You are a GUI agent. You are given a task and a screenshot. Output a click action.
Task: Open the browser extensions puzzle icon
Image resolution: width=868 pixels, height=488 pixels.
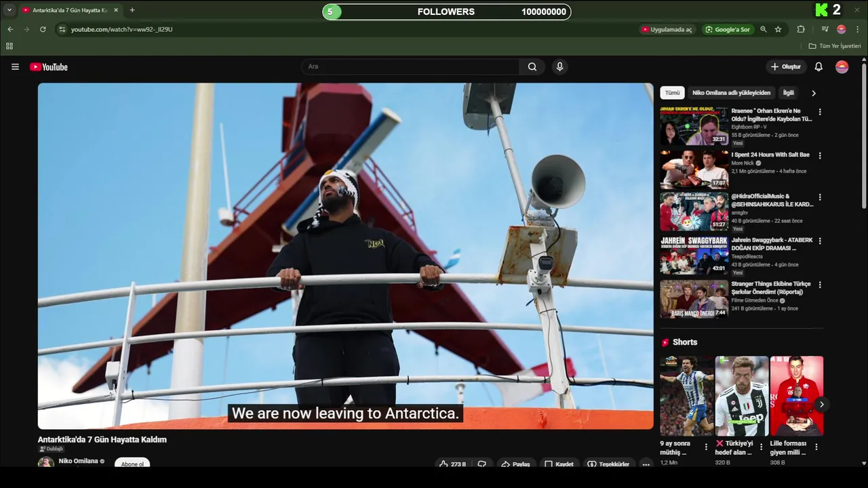801,29
